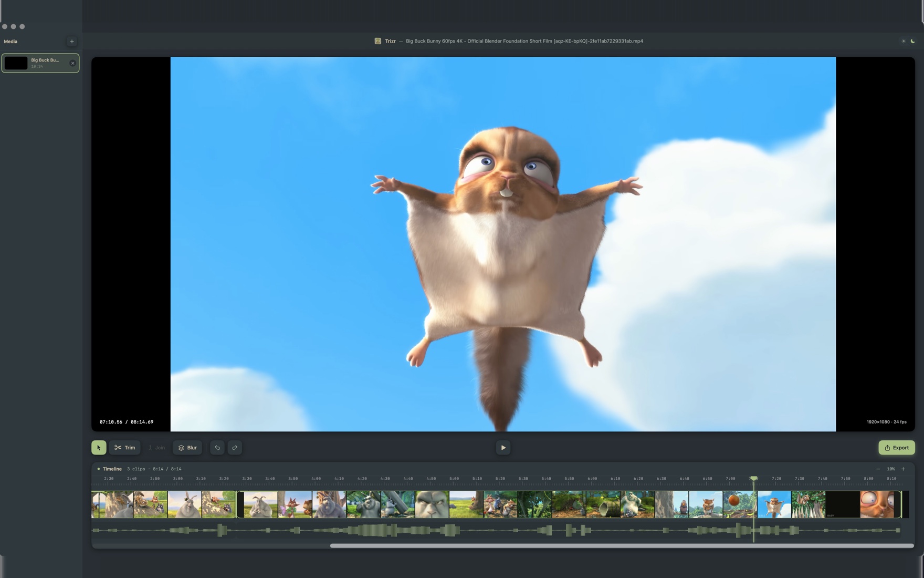924x578 pixels.
Task: Zoom in the timeline with plus icon
Action: point(903,469)
